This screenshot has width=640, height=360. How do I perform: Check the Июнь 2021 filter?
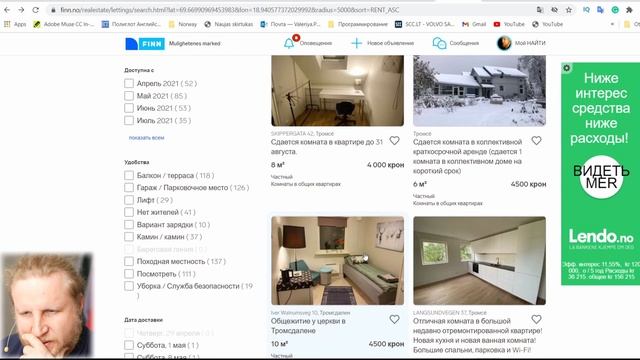pos(129,108)
